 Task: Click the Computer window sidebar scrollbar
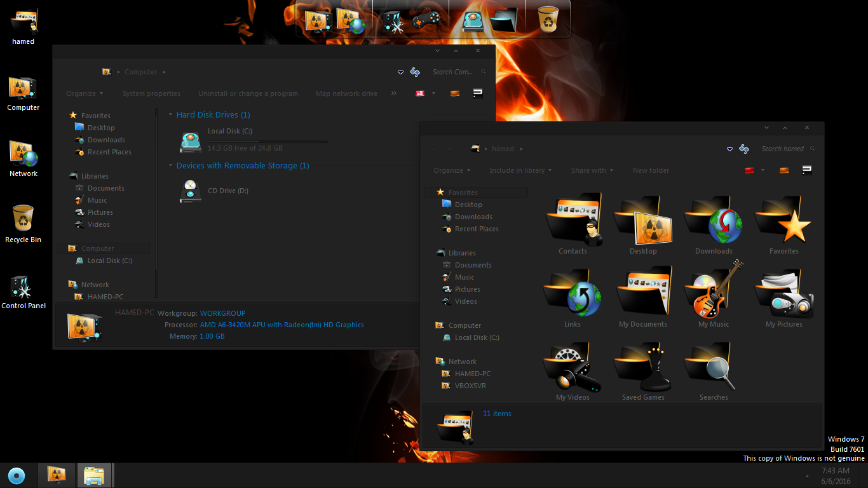click(155, 203)
